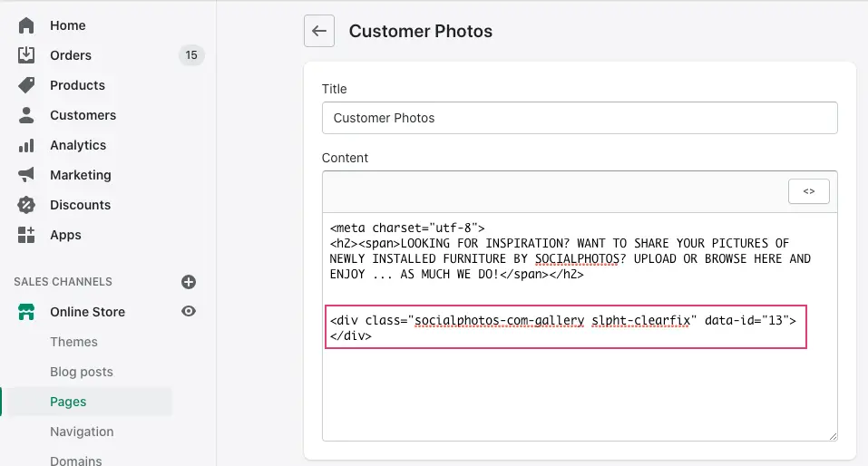Click the Apps grid icon

26,235
